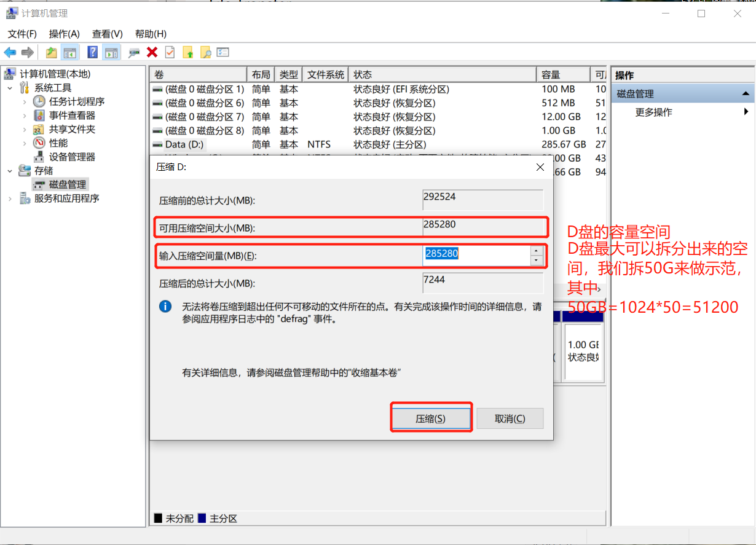Image resolution: width=756 pixels, height=545 pixels.
Task: Click the 压缩(S) button
Action: [431, 418]
